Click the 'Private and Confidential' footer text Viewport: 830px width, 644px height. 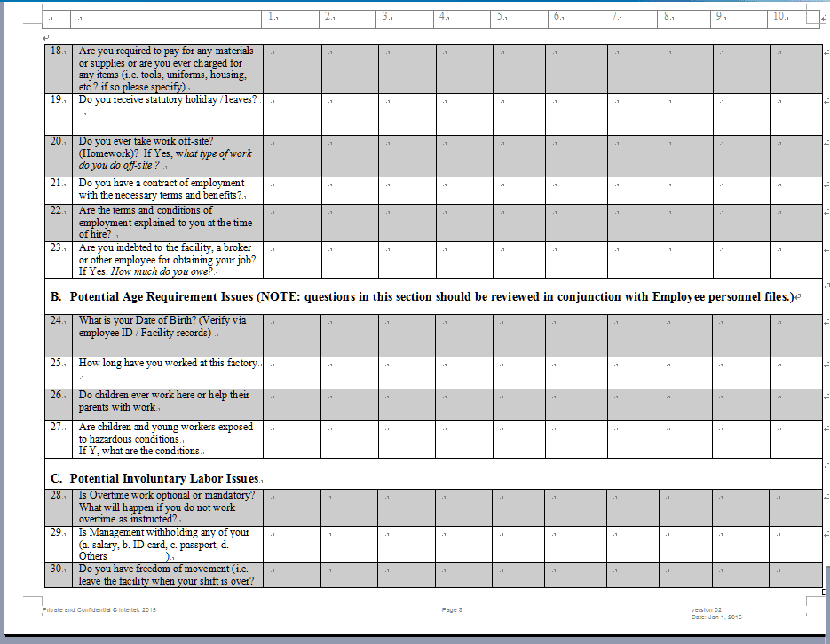click(x=99, y=610)
